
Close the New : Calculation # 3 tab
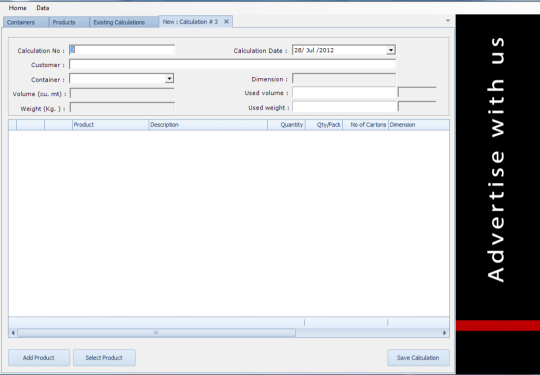pos(226,21)
